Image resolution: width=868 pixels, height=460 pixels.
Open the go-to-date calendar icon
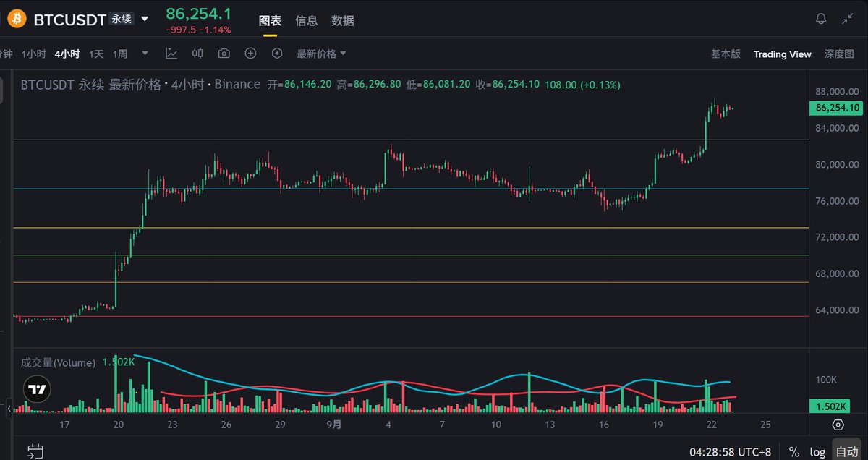point(35,452)
